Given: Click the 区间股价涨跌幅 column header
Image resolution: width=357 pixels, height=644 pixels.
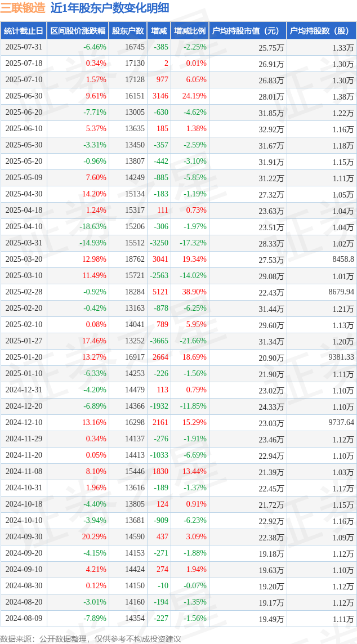Looking at the screenshot, I should [78, 31].
